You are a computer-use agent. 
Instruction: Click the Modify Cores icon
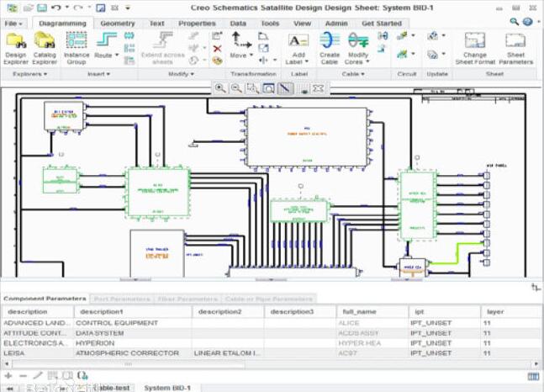pyautogui.click(x=357, y=40)
